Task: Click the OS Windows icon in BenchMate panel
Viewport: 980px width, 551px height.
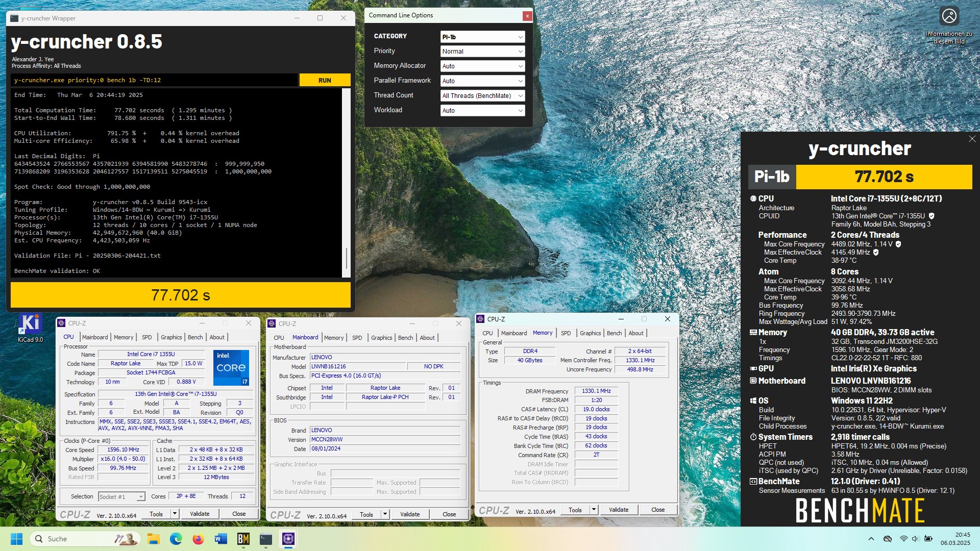Action: click(x=753, y=401)
